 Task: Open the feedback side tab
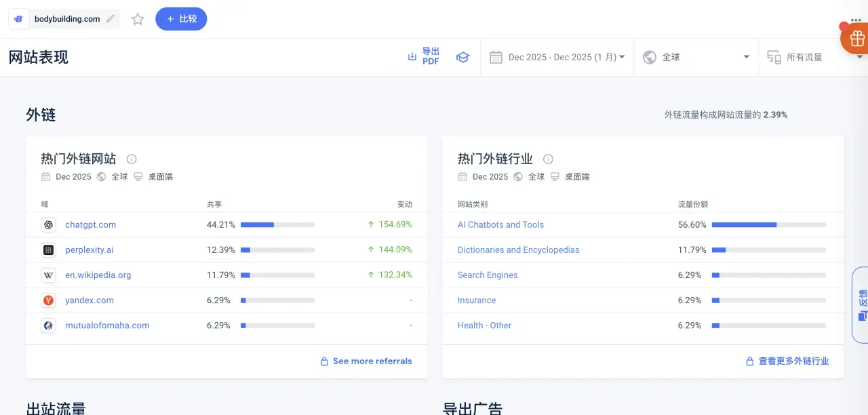pos(861,305)
